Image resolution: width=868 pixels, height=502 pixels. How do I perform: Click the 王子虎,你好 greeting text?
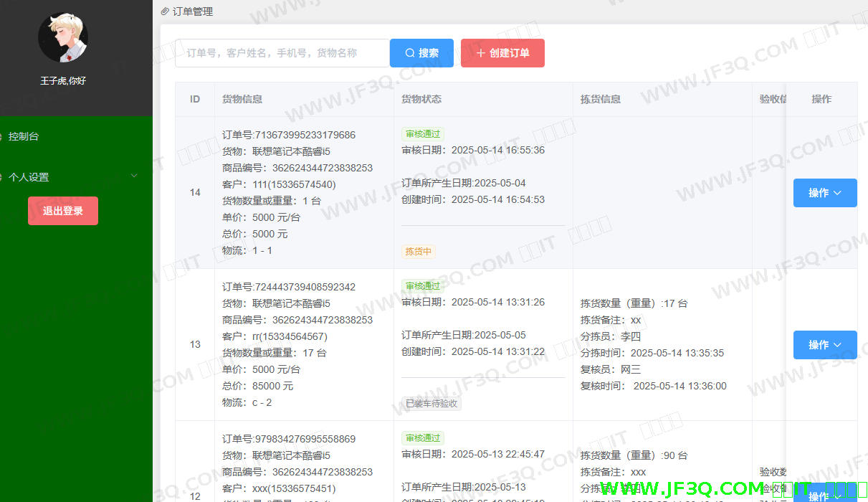pyautogui.click(x=63, y=81)
